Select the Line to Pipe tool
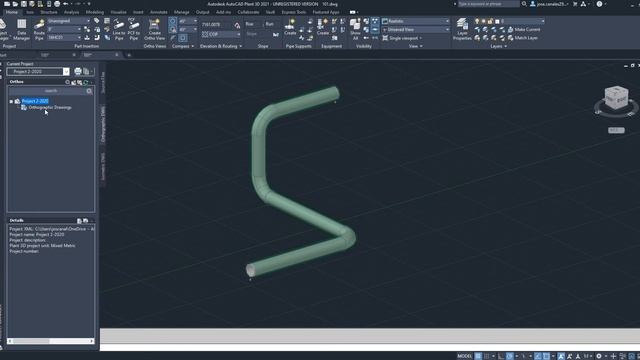 coord(119,29)
